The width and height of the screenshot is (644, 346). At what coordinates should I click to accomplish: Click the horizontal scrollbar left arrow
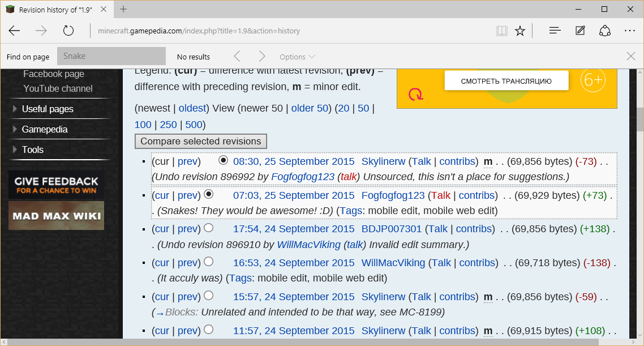tap(4, 342)
